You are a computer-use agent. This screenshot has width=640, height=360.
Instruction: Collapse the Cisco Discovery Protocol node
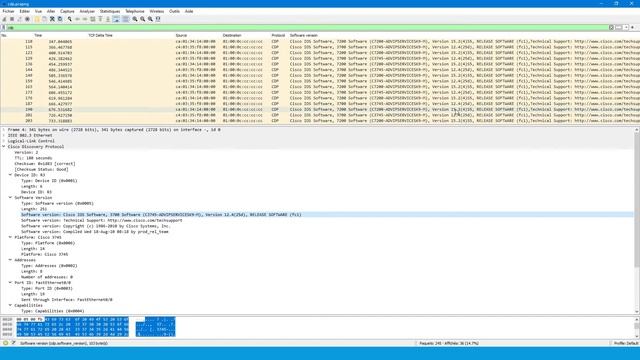tap(4, 147)
